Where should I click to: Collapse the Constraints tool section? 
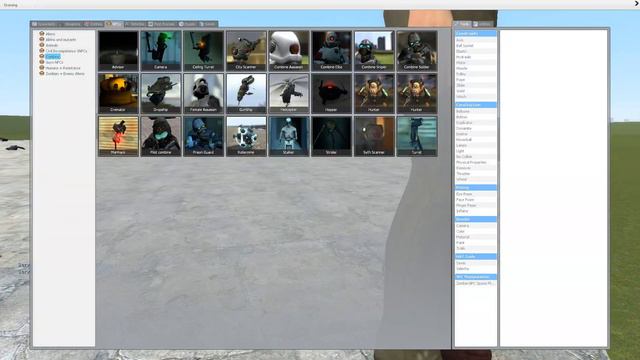tap(476, 33)
